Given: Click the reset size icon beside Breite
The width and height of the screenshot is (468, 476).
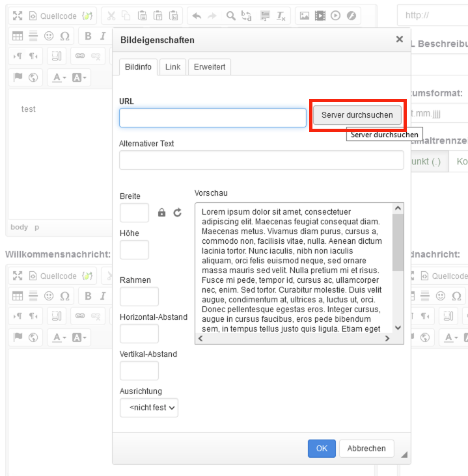Looking at the screenshot, I should [177, 213].
